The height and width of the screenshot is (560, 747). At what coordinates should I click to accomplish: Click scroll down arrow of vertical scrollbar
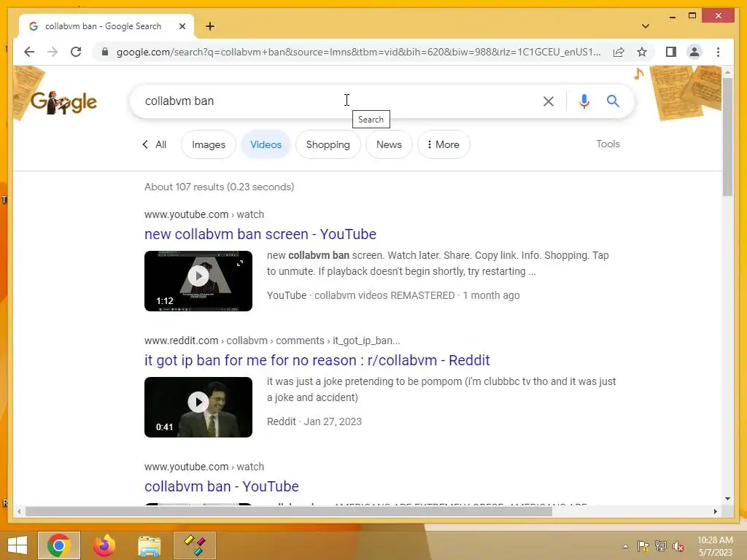coord(727,499)
